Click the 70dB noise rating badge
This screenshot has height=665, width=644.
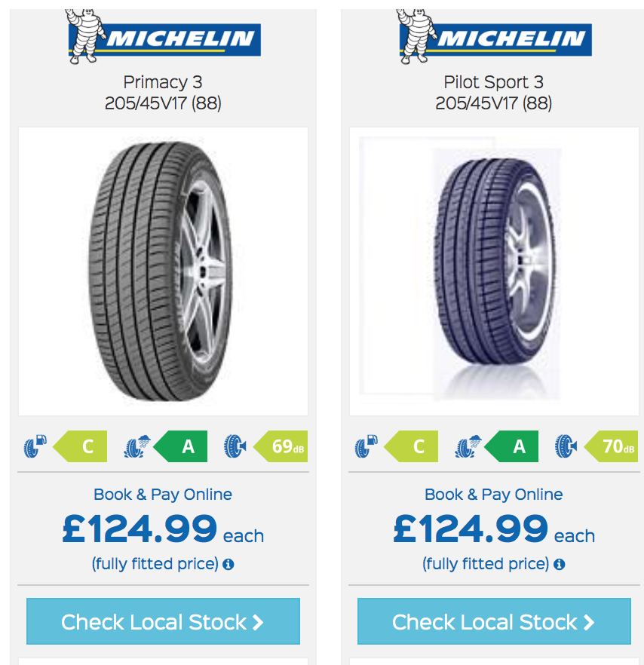click(x=614, y=446)
